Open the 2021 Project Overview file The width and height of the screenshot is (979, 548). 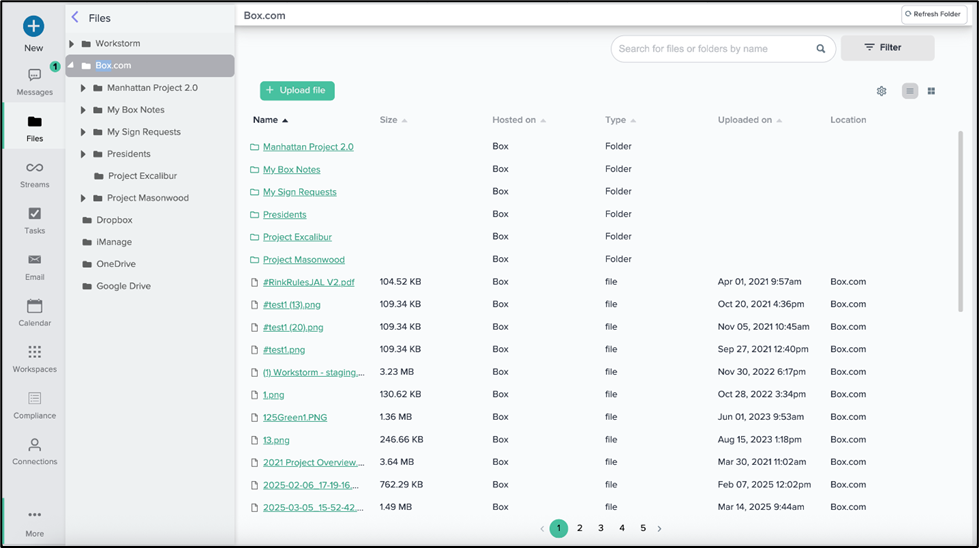[x=313, y=462]
